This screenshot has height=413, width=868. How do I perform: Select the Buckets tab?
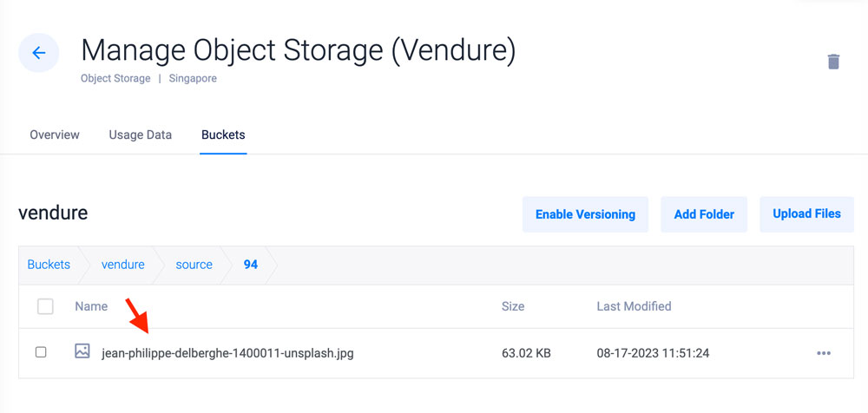point(223,135)
